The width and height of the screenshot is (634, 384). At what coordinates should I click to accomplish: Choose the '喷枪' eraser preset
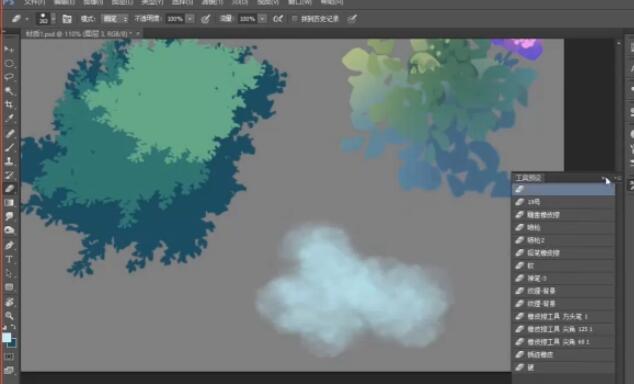click(564, 228)
